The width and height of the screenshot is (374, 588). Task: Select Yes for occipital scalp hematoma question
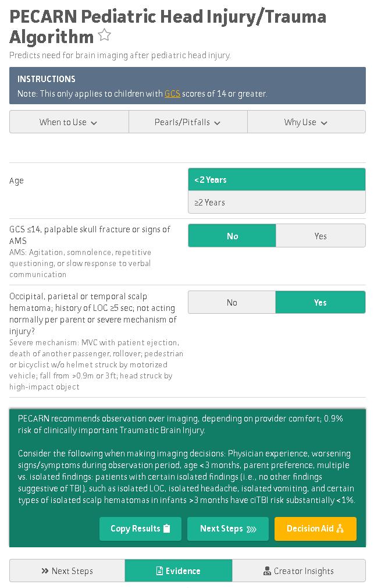(320, 303)
